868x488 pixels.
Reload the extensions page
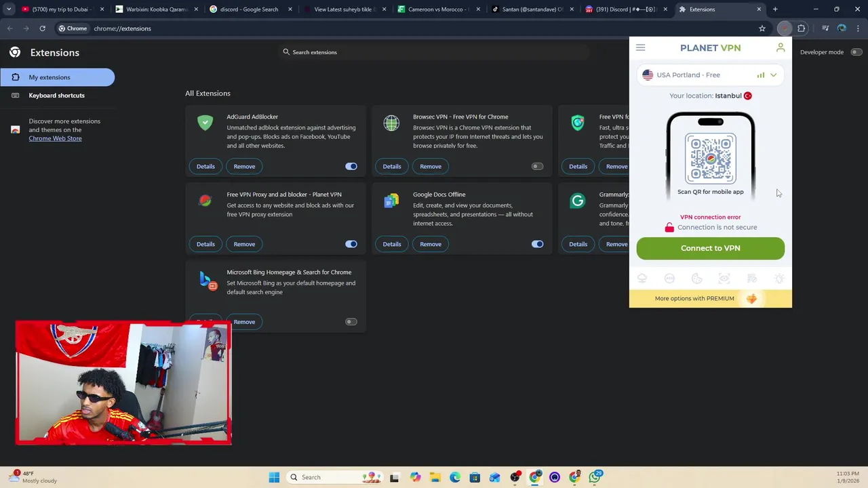[42, 28]
